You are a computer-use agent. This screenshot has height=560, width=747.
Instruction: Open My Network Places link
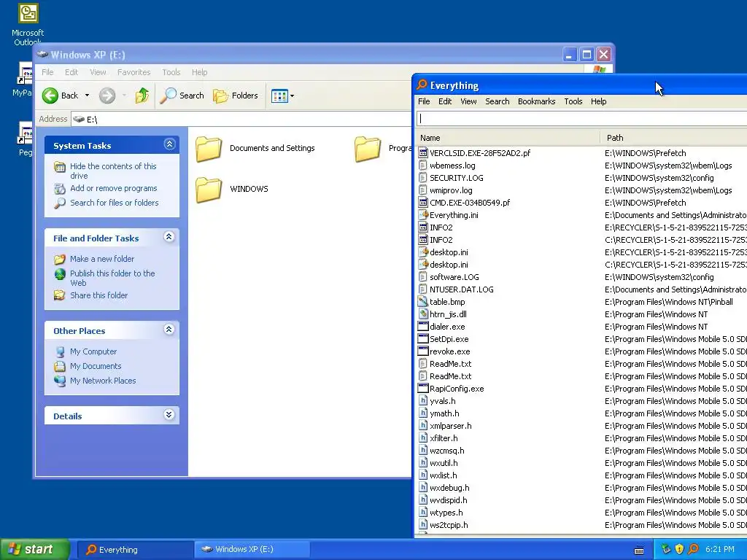[x=103, y=381]
